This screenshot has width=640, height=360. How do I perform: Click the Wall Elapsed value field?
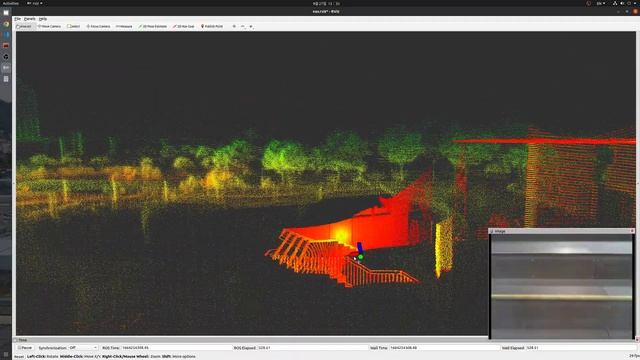pyautogui.click(x=581, y=348)
